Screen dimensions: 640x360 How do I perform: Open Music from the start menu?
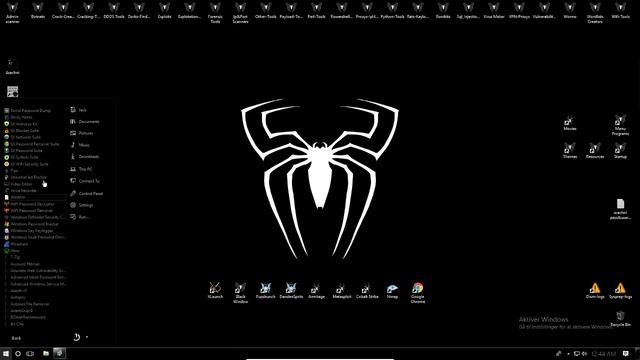tap(80, 145)
